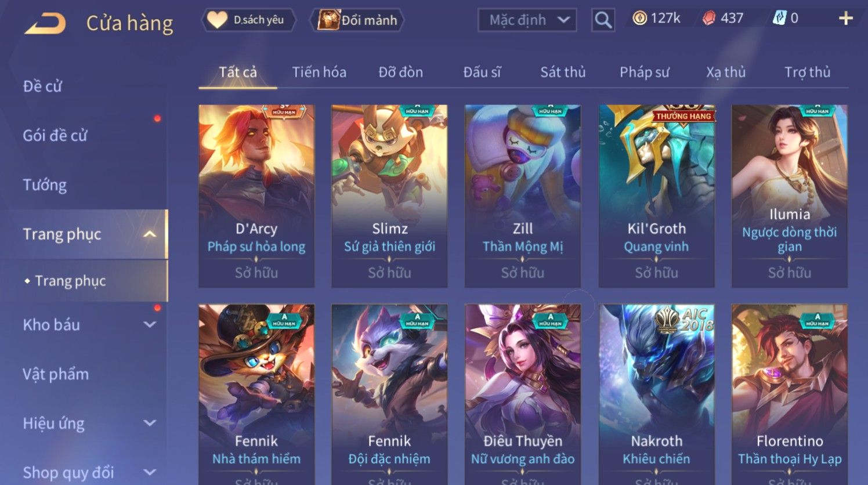The width and height of the screenshot is (868, 485).
Task: Click the blue voucher icon showing 0
Action: click(779, 19)
